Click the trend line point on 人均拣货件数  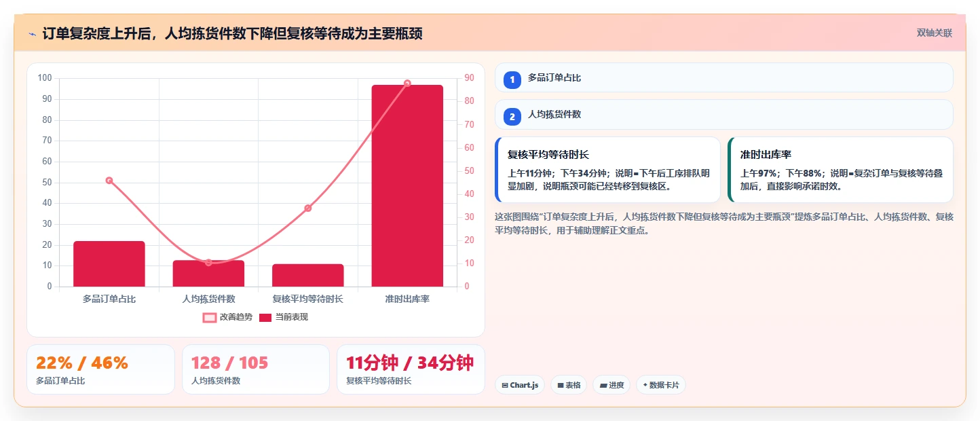208,263
